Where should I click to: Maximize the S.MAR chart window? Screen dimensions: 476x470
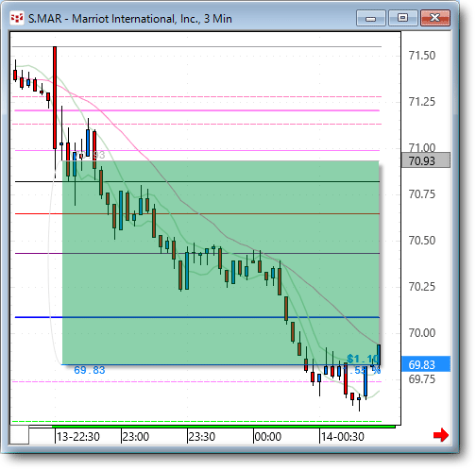(x=403, y=18)
